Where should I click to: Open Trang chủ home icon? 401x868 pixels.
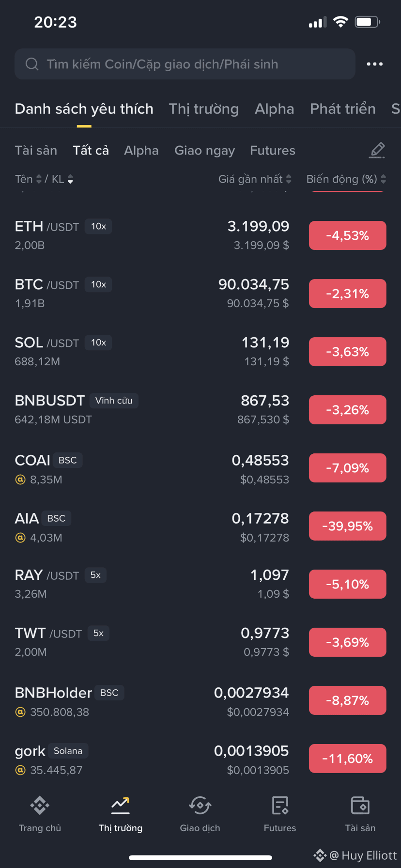40,806
